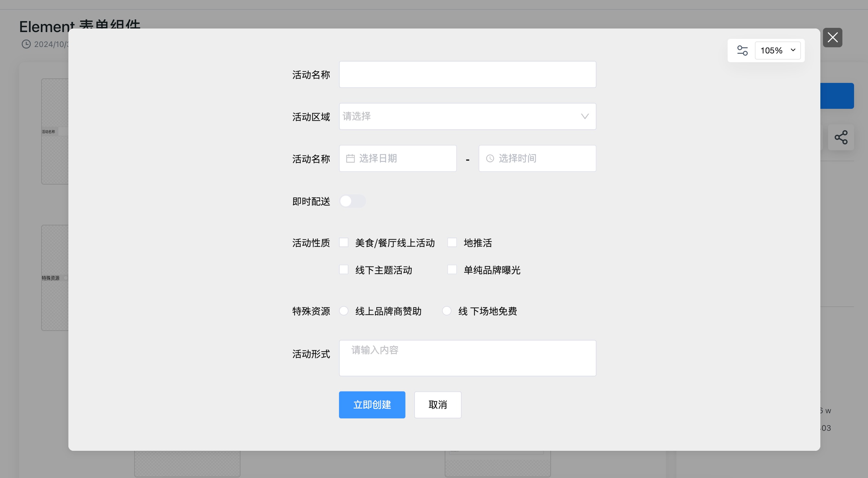The image size is (868, 478).
Task: Click the 活动性质 label text
Action: 311,243
